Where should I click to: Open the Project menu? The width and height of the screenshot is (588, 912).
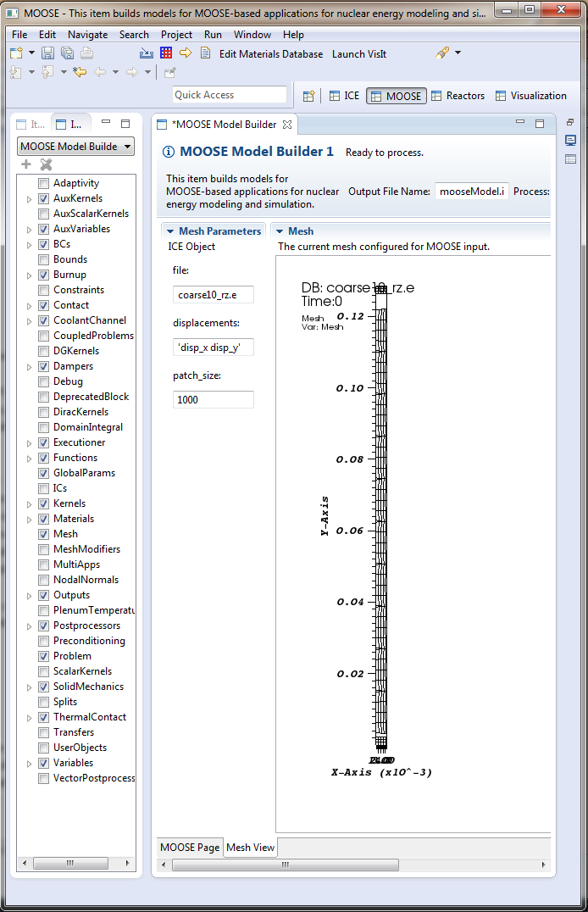[x=176, y=35]
